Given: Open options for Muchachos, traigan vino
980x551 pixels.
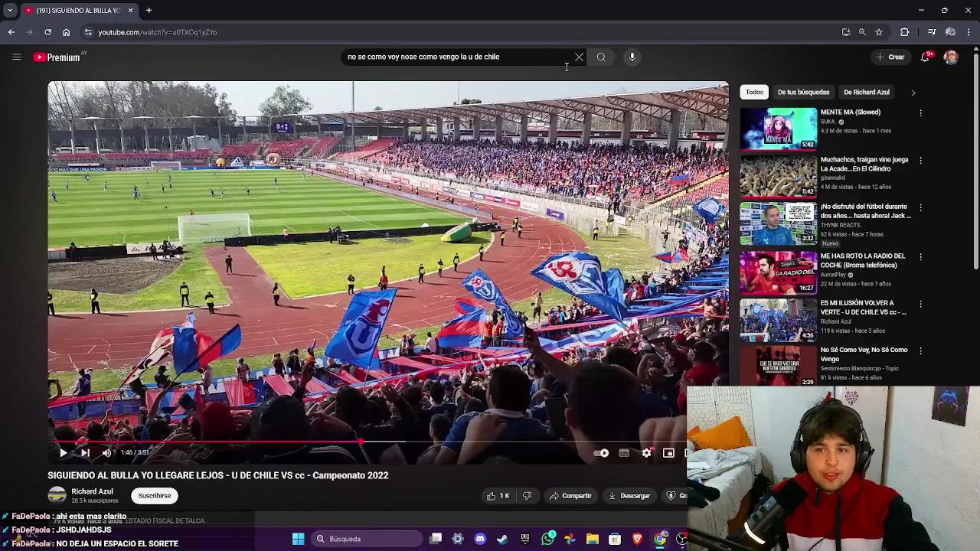Looking at the screenshot, I should point(920,160).
